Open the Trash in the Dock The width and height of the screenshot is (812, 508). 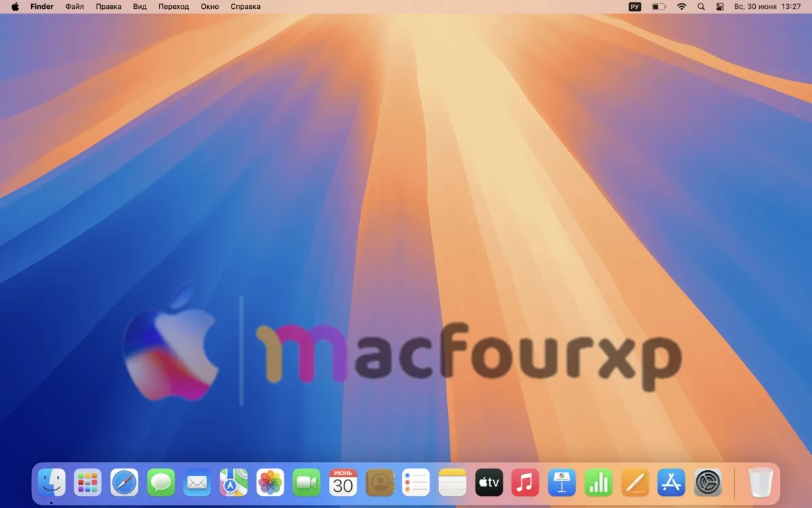click(761, 483)
